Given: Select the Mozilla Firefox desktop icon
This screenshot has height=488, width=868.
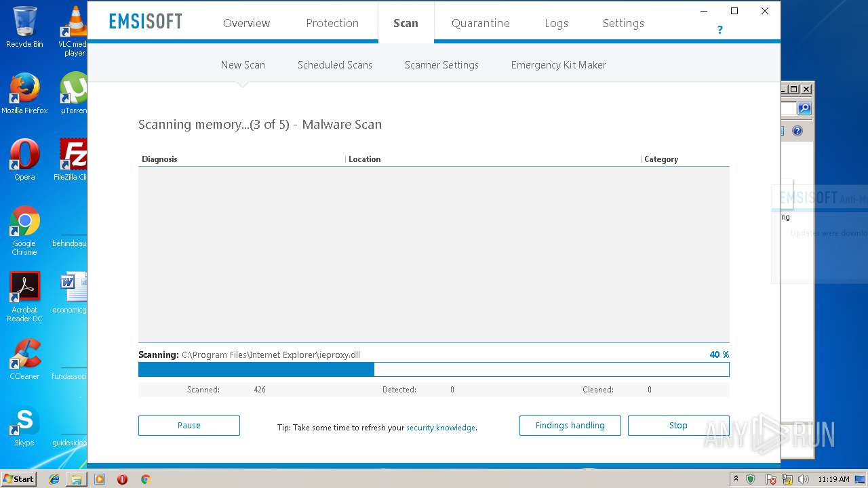Looking at the screenshot, I should pos(24,94).
